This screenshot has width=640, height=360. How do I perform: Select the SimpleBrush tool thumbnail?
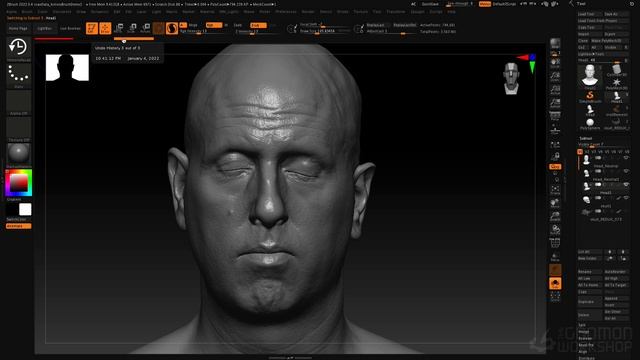coord(590,97)
